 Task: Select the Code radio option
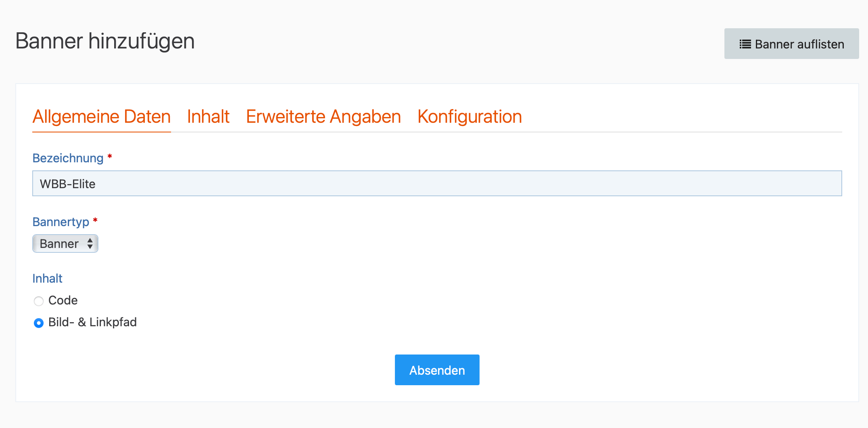coord(39,301)
